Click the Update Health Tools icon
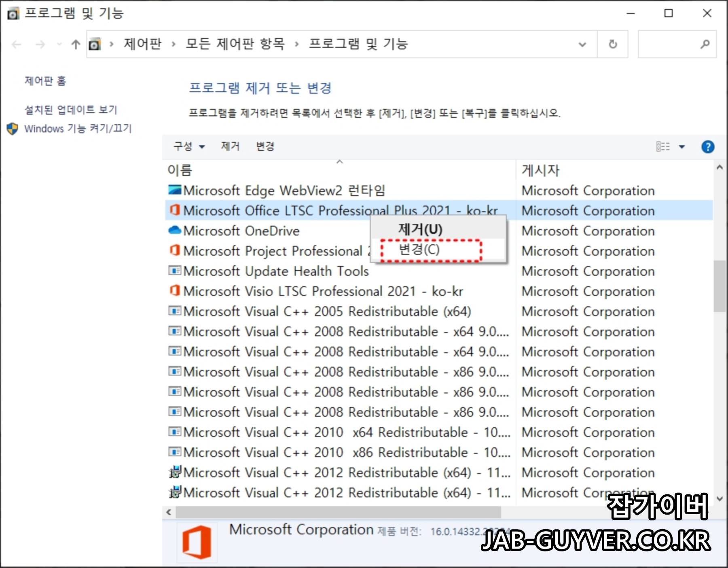 point(175,270)
